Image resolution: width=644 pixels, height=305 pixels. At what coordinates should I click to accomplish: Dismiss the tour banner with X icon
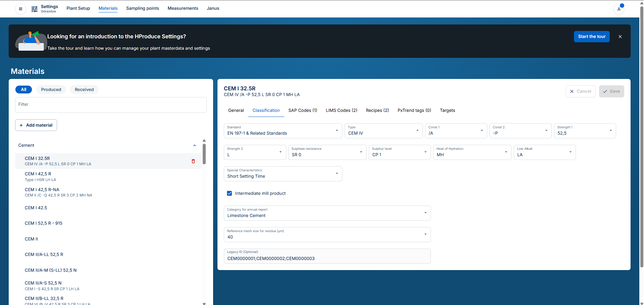pyautogui.click(x=620, y=37)
